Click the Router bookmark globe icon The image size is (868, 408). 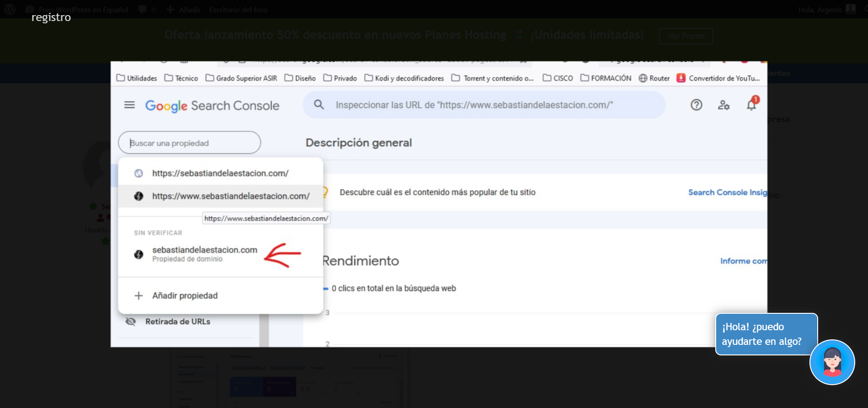point(643,78)
